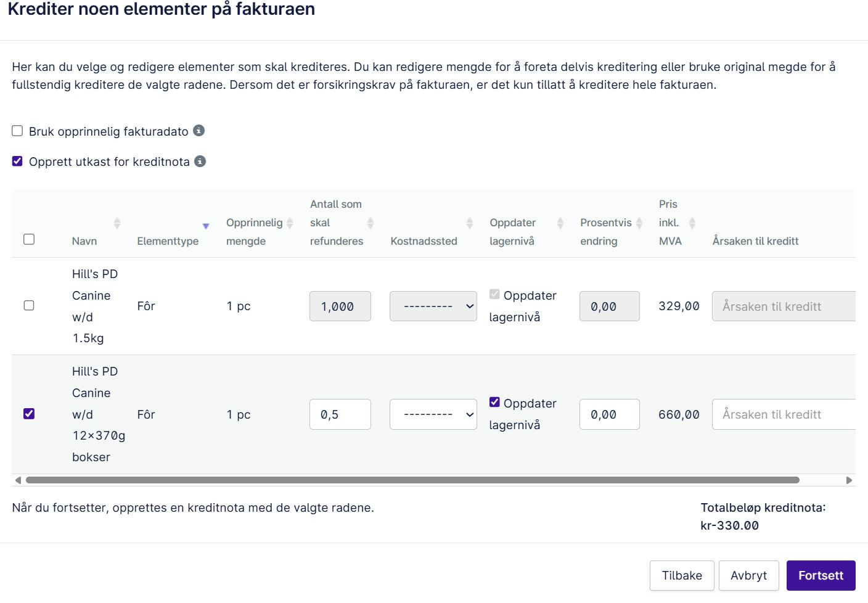868x603 pixels.
Task: Select row Hill's PD Canine w/d 1.5kg
Action: click(x=29, y=305)
